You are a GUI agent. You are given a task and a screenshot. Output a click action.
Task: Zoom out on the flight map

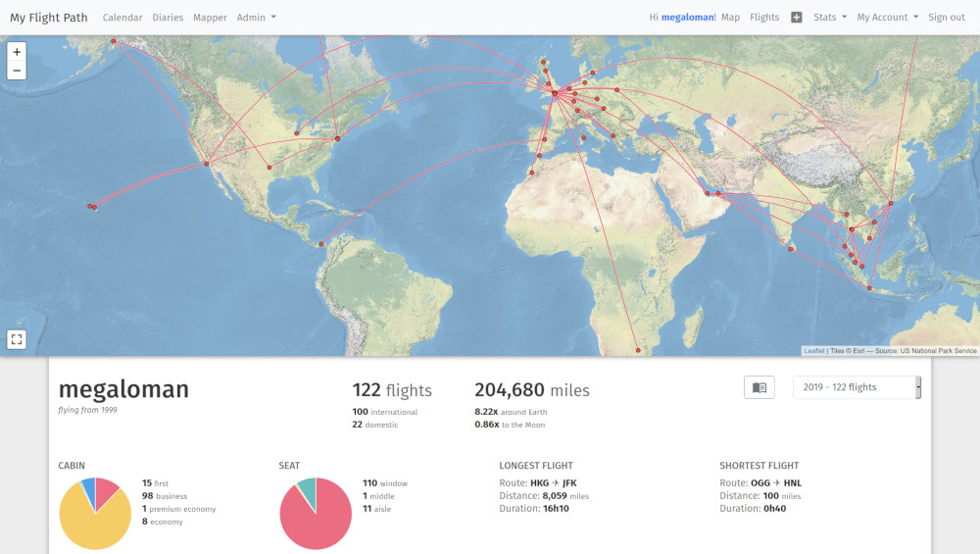pyautogui.click(x=17, y=71)
